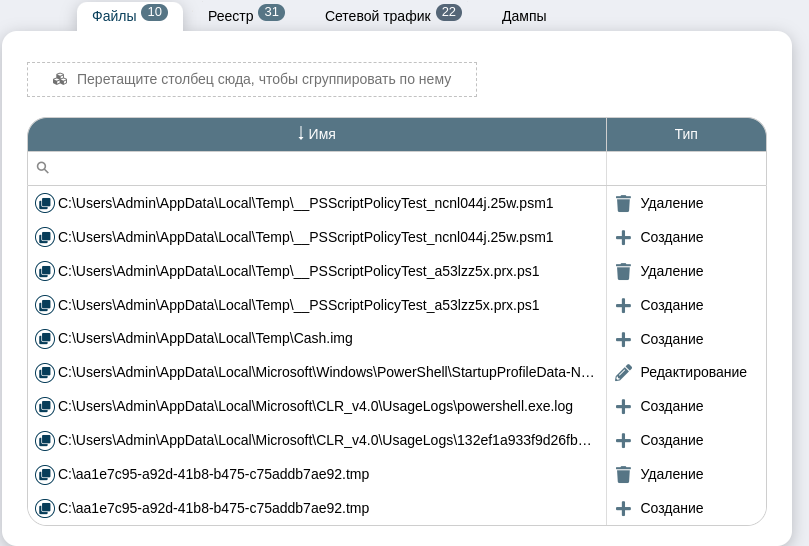This screenshot has width=809, height=546.
Task: Open the Дампы tab
Action: pos(524,16)
